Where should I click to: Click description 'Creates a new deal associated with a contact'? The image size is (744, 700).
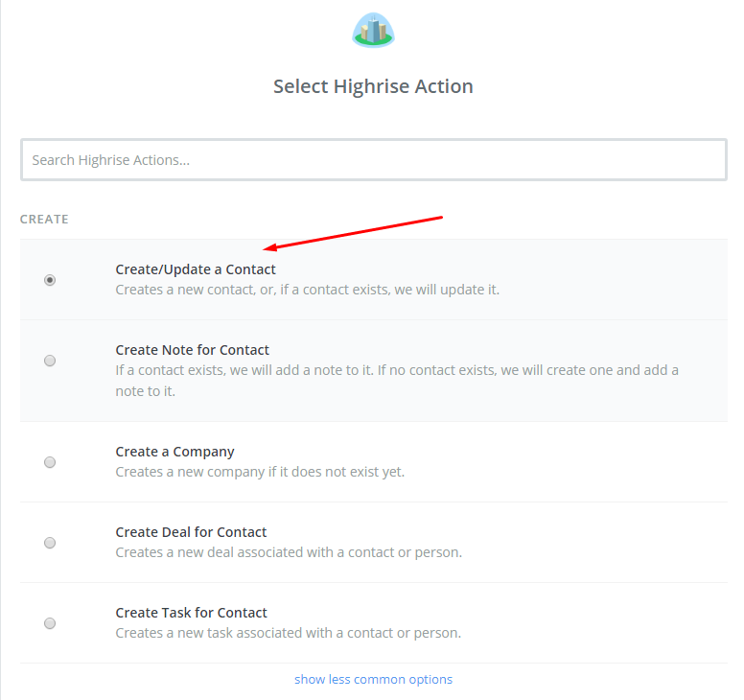(289, 553)
